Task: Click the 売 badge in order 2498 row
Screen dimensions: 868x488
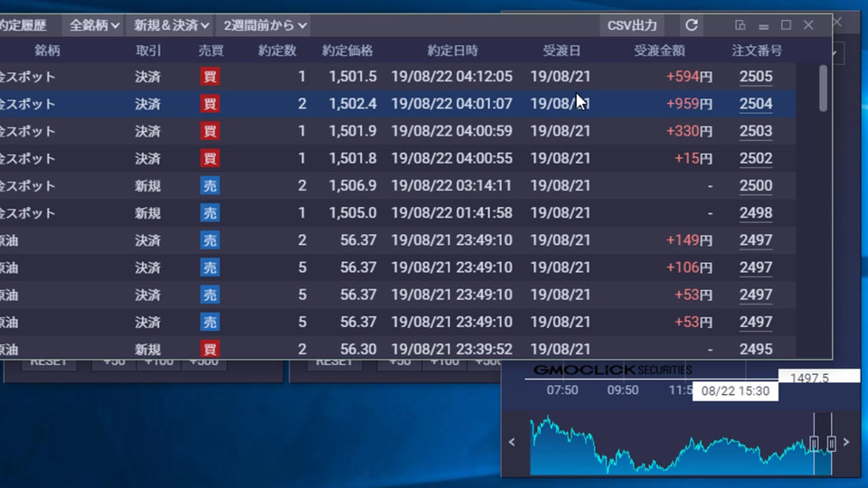Action: (x=210, y=213)
